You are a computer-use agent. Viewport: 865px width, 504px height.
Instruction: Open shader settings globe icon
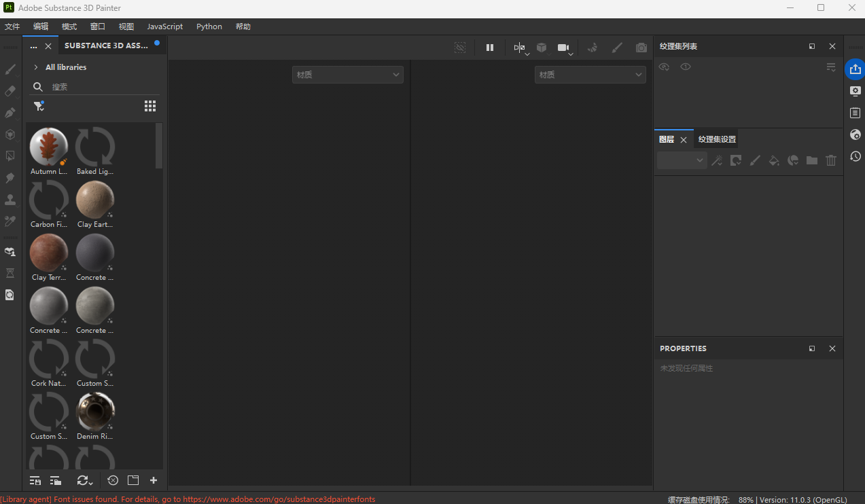click(x=855, y=134)
